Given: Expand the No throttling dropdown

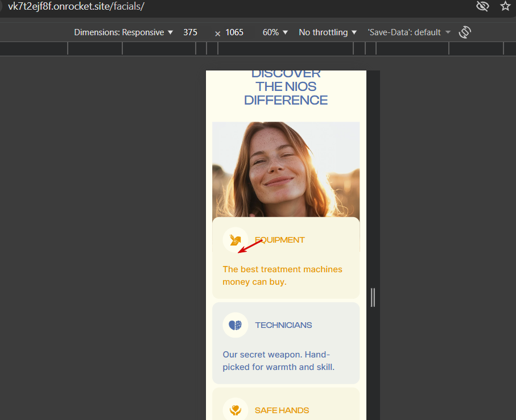Looking at the screenshot, I should click(x=328, y=32).
